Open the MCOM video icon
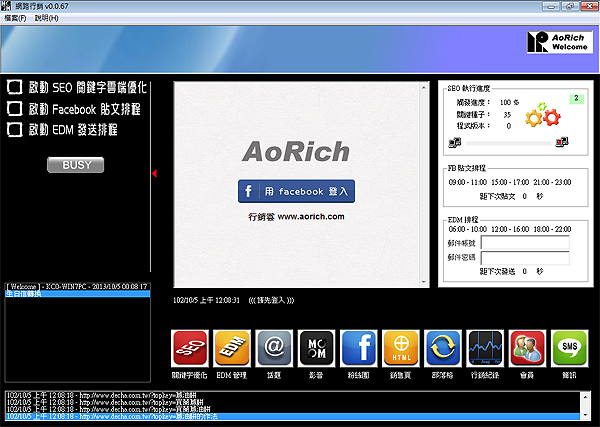The height and width of the screenshot is (427, 600). click(316, 348)
